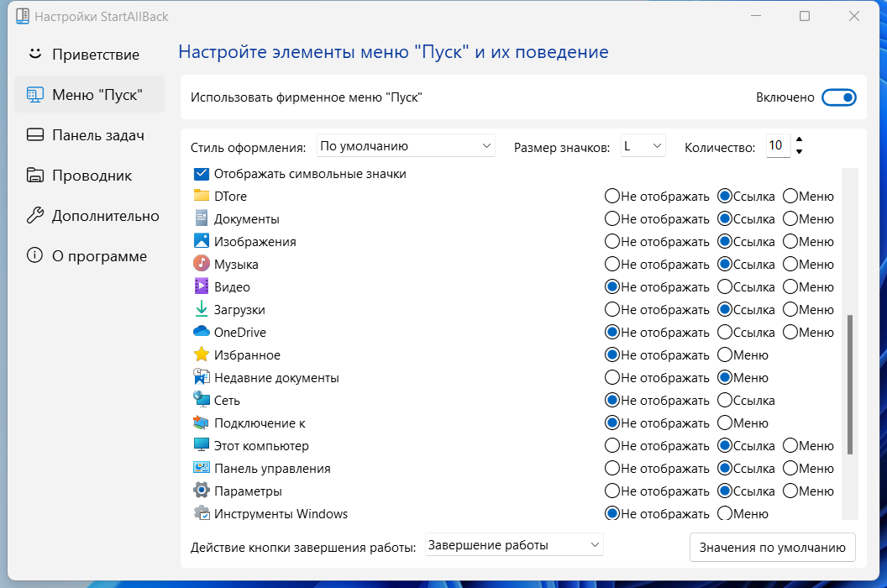Open the Дополнительно section
Image resolution: width=887 pixels, height=588 pixels.
point(89,216)
